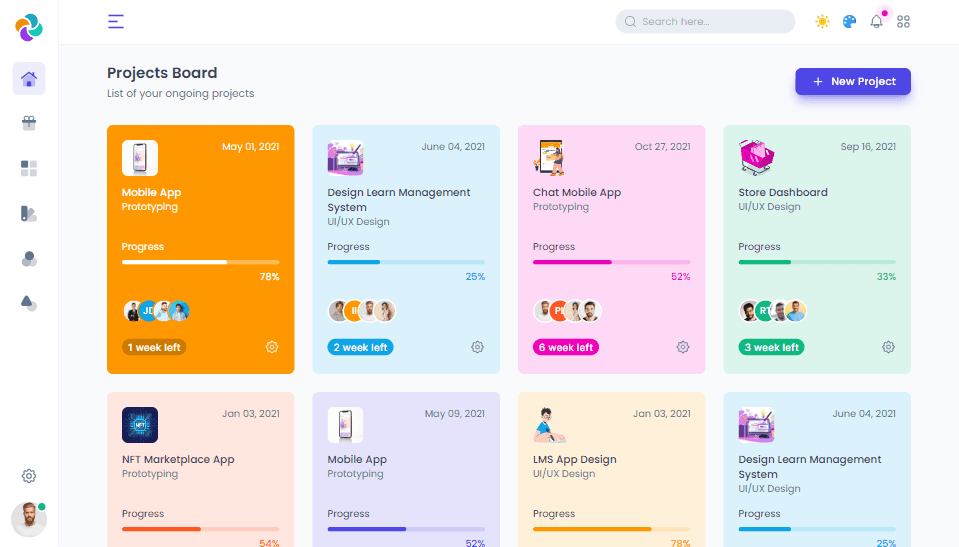Screen dimensions: 959x547
Task: Open the gift box sidebar icon
Action: click(29, 123)
